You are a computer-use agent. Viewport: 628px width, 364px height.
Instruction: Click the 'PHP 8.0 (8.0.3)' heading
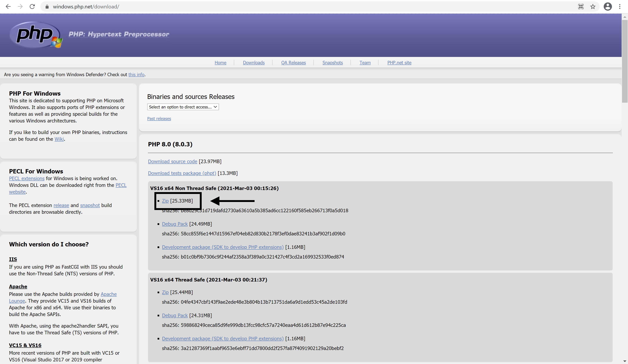coord(170,144)
